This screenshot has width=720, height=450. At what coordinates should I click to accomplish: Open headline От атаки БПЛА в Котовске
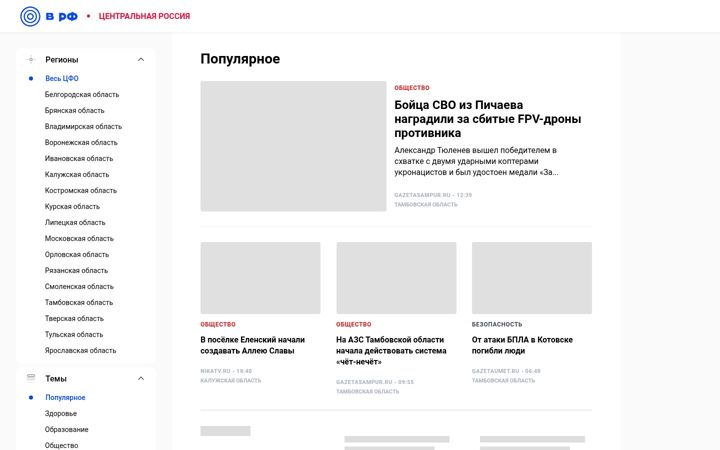coord(522,345)
